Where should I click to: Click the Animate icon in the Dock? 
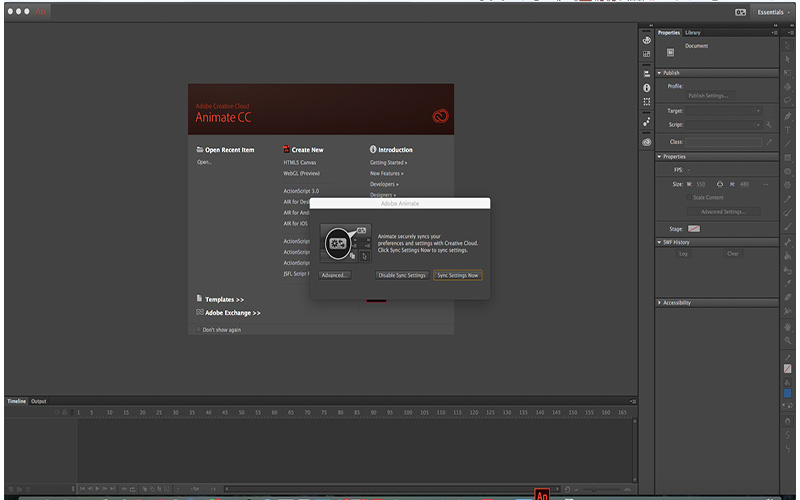(542, 494)
